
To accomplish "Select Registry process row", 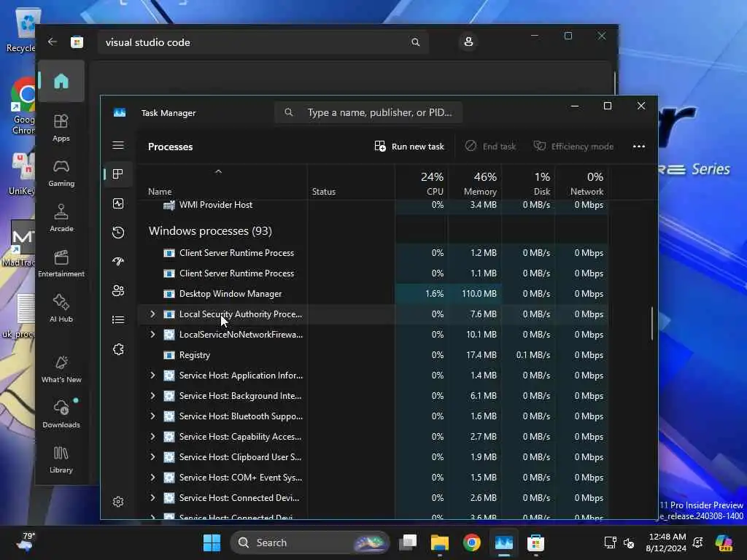I will click(x=373, y=355).
